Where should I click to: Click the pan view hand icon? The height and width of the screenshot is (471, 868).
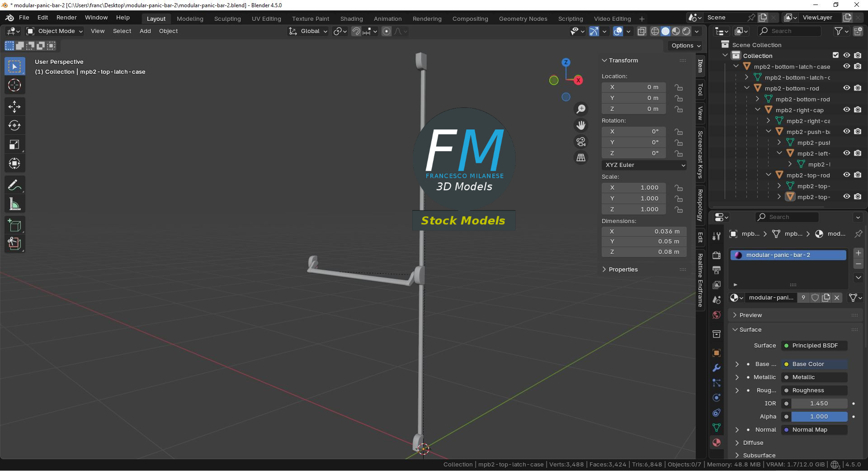581,125
